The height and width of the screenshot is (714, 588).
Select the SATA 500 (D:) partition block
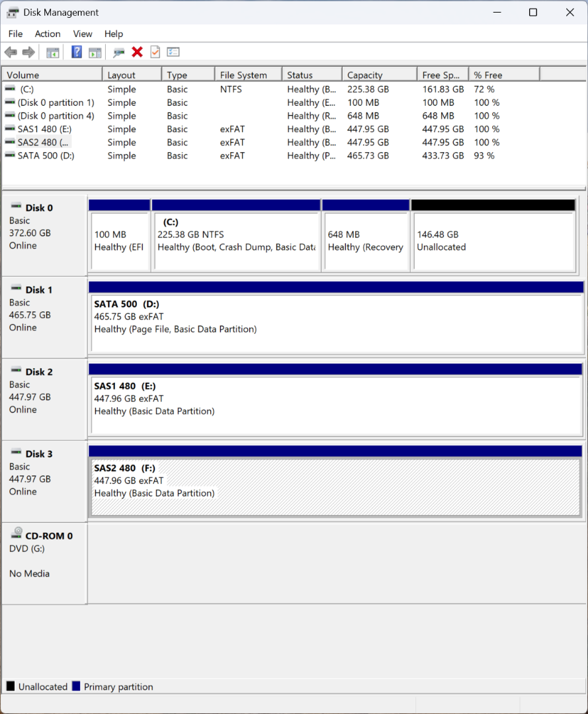[336, 317]
